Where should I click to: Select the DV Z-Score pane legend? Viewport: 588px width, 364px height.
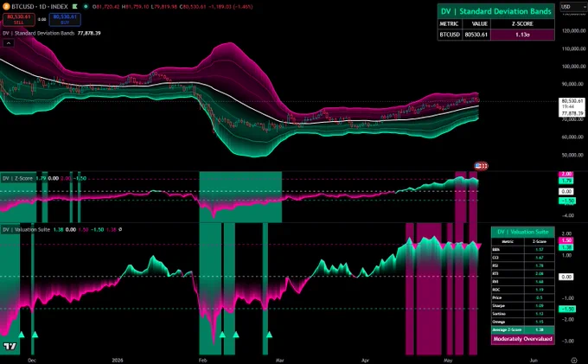tap(17, 178)
